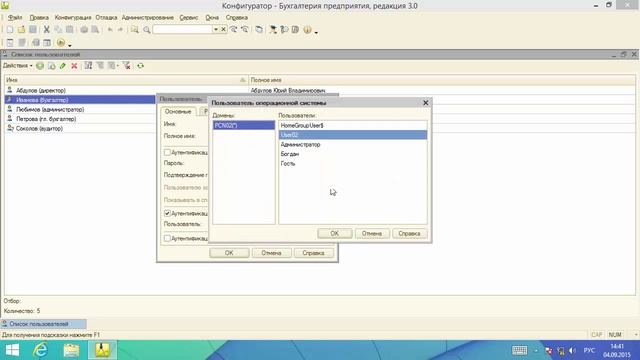This screenshot has width=640, height=360.
Task: Open the Действия dropdown menu
Action: (x=18, y=66)
